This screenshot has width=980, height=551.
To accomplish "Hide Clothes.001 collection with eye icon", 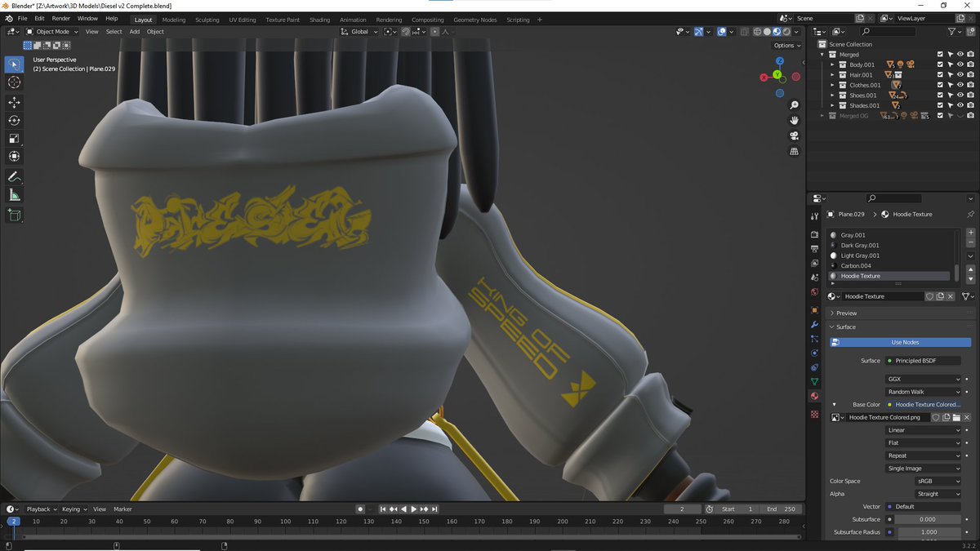I will click(x=960, y=85).
